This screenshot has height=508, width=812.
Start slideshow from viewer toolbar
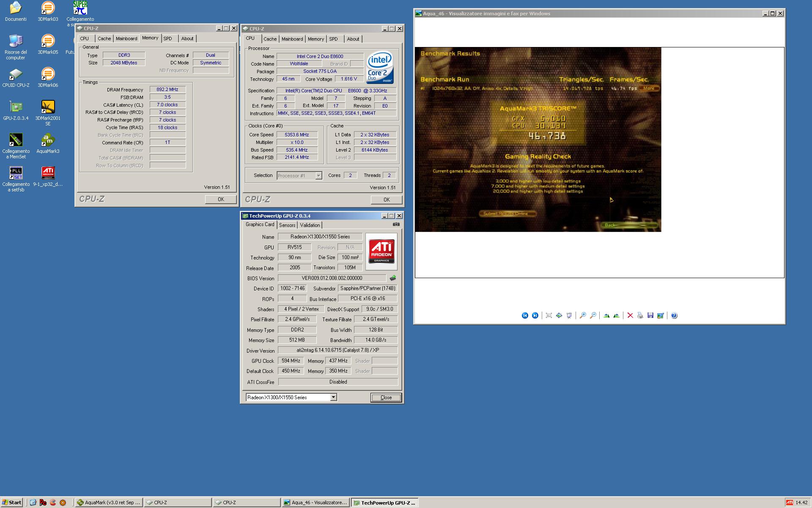569,315
